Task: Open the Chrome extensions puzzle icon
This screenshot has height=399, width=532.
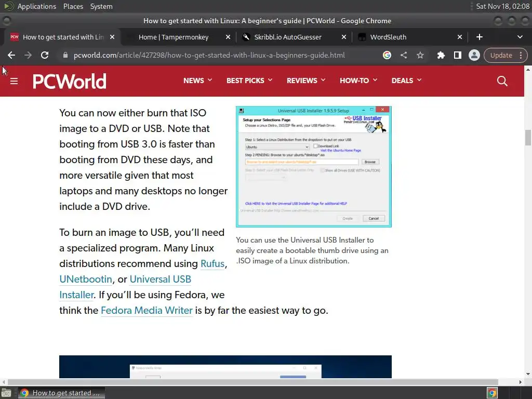Action: pos(441,55)
